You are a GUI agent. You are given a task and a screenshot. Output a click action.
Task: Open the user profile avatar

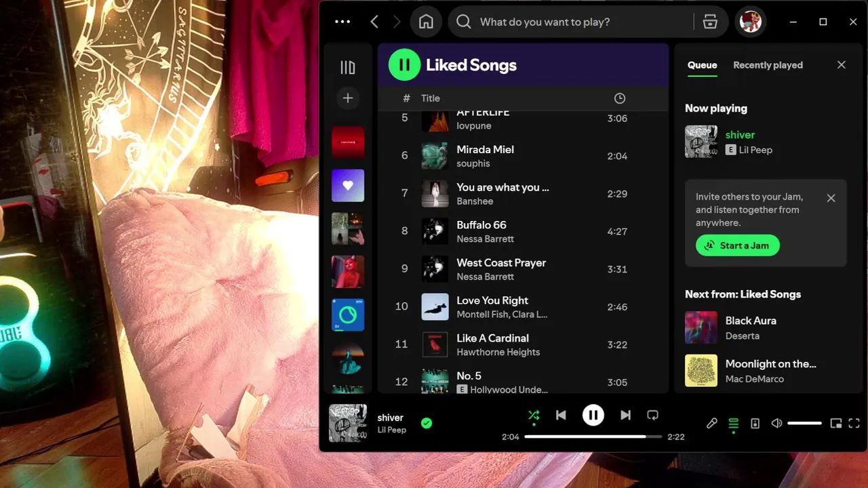tap(751, 22)
